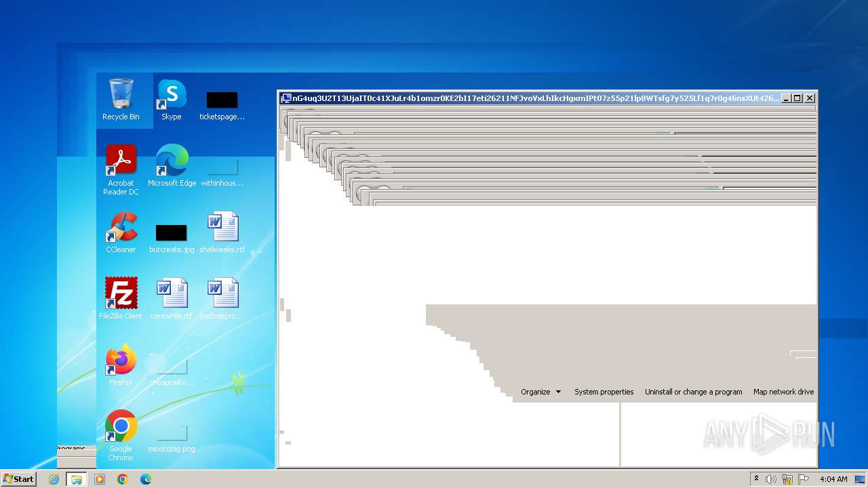
Task: Open the network tray icon
Action: pos(787,479)
